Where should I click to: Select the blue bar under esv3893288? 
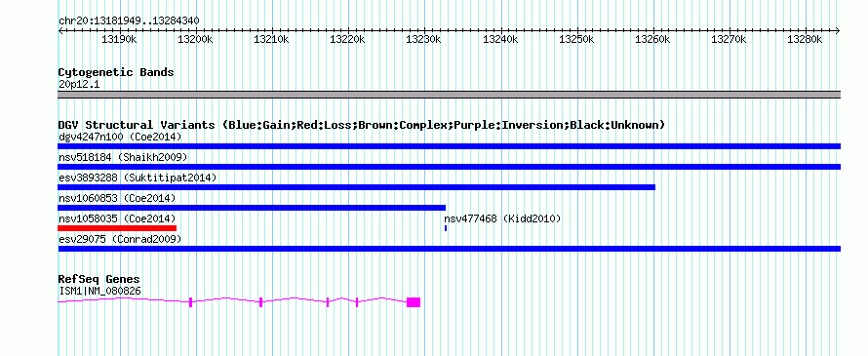[x=357, y=187]
